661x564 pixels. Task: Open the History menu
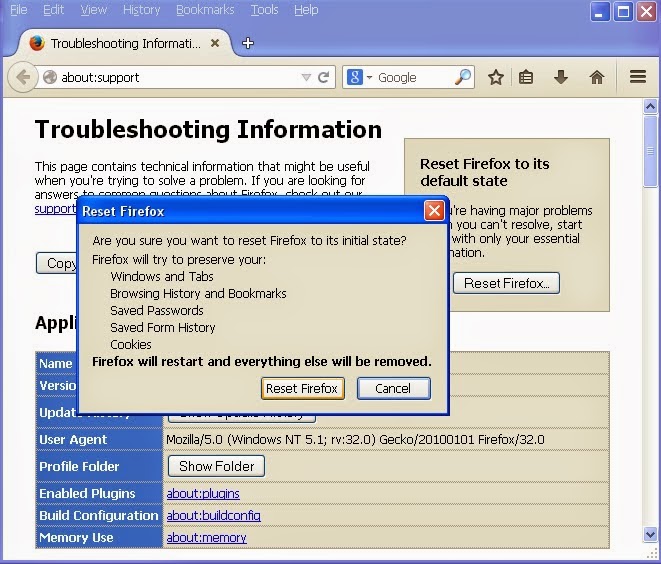[x=141, y=10]
